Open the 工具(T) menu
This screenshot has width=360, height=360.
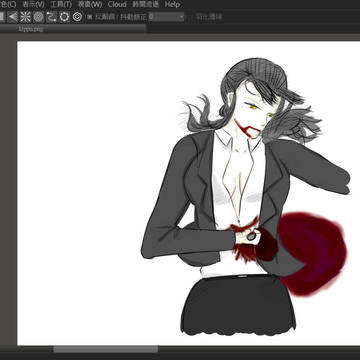pyautogui.click(x=61, y=4)
